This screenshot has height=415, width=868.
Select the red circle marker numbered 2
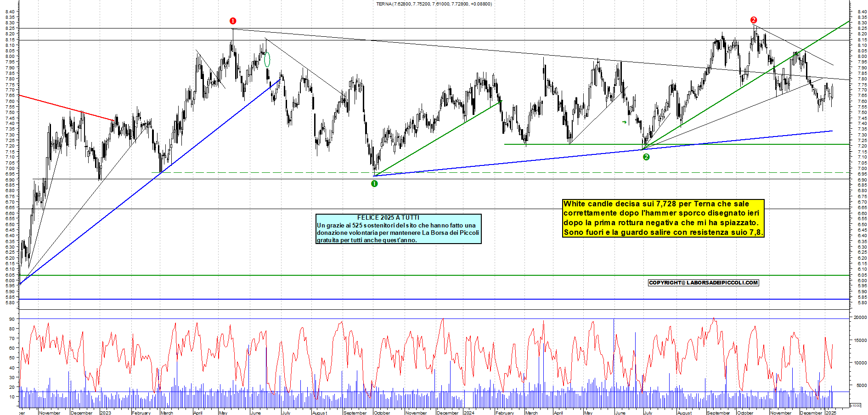754,20
